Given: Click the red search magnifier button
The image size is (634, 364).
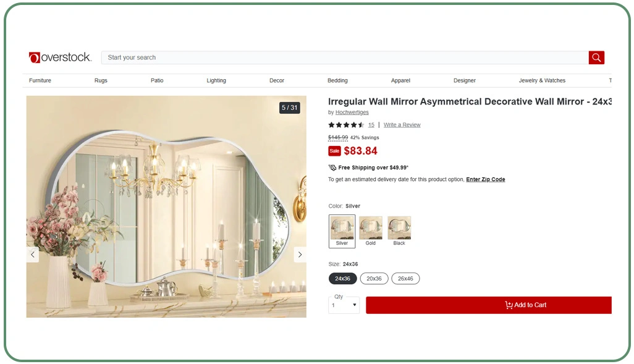Looking at the screenshot, I should click(596, 57).
